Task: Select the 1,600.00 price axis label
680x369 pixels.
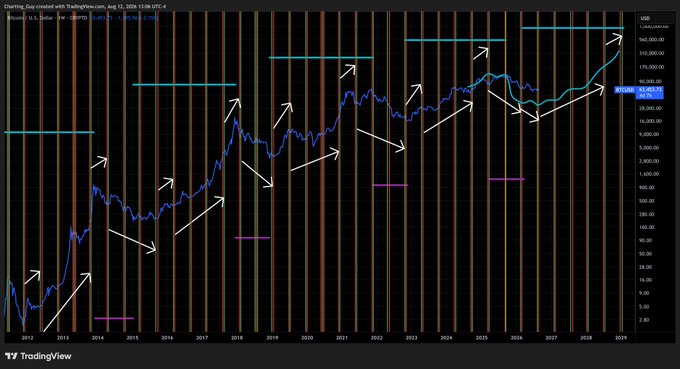Action: pos(650,174)
